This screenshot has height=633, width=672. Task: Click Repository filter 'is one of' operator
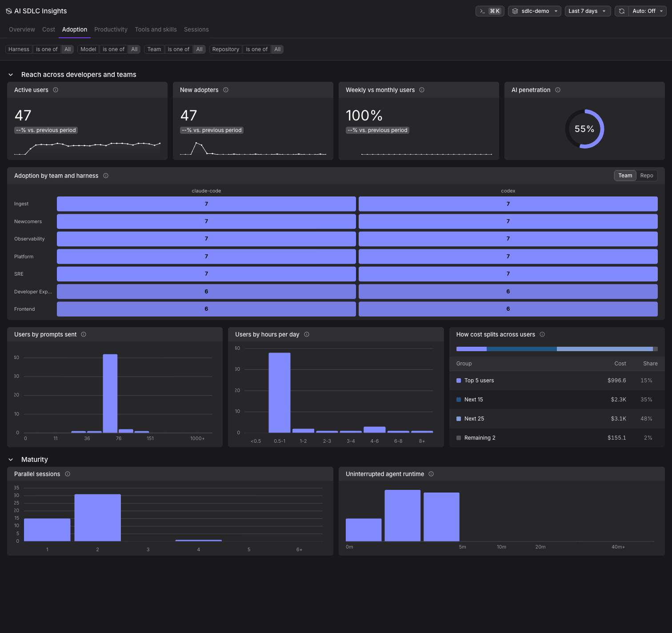257,49
